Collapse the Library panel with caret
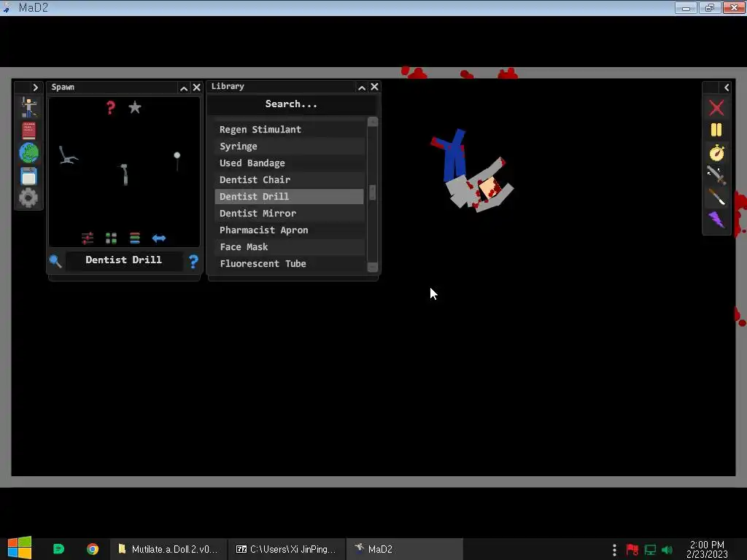Screen dimensions: 747x560 click(362, 87)
